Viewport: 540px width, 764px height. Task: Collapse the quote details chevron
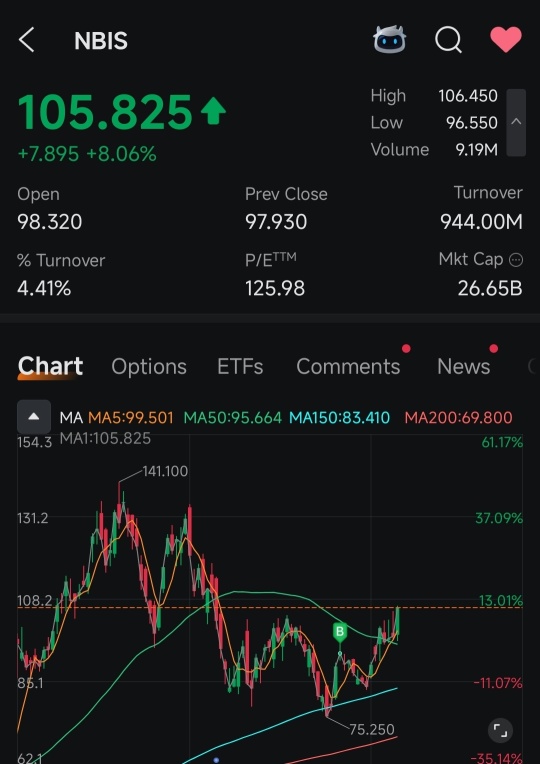pos(516,122)
